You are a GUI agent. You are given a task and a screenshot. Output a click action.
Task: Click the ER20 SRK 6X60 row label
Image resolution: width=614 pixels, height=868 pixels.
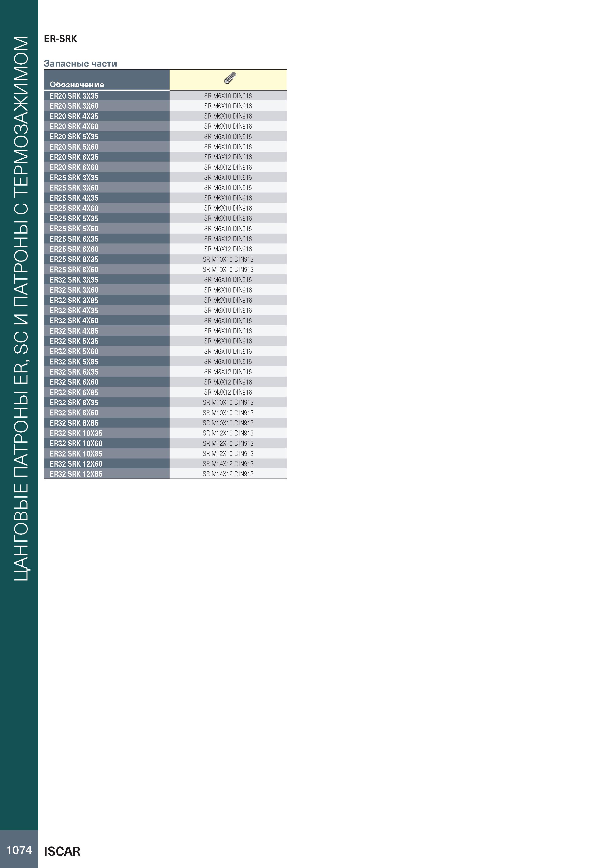pos(74,168)
